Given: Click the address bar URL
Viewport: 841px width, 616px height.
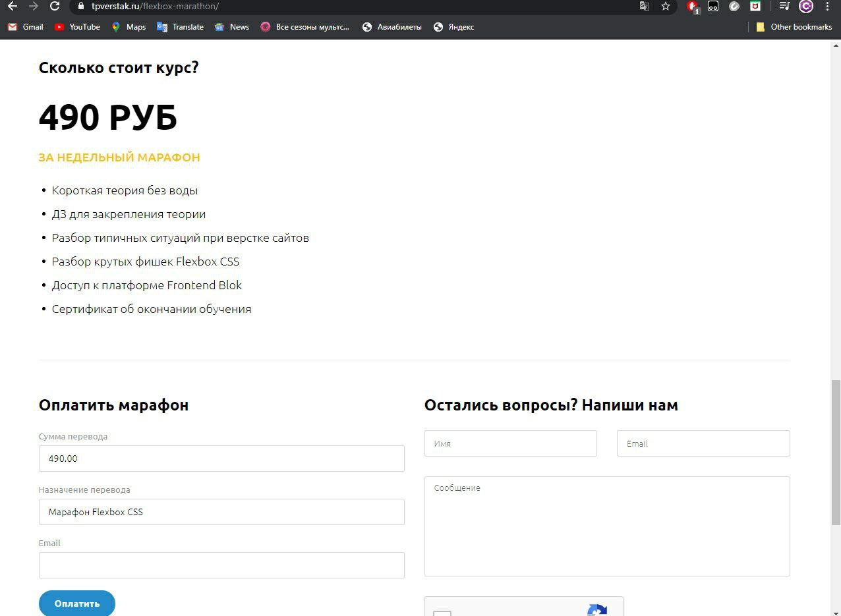Looking at the screenshot, I should 155,7.
